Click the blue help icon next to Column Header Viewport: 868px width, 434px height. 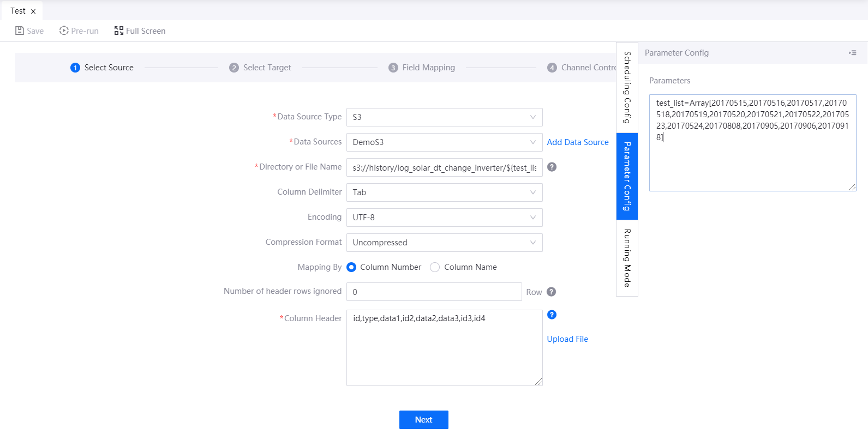click(552, 315)
